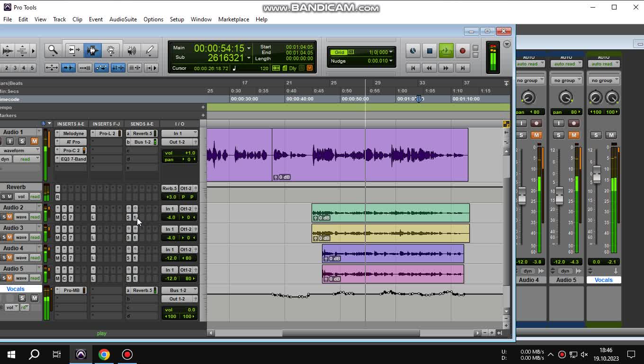Select the Zoomer (magnifier) tool
The height and width of the screenshot is (364, 644).
(x=53, y=50)
